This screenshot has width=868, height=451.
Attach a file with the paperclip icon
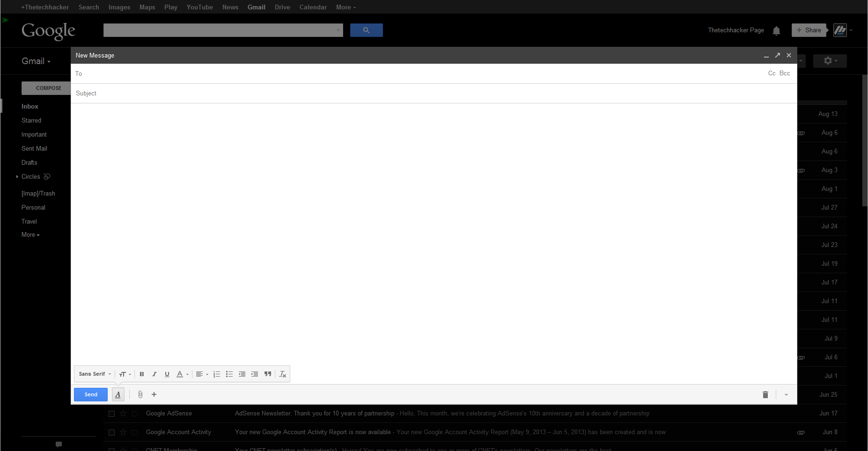pyautogui.click(x=140, y=394)
